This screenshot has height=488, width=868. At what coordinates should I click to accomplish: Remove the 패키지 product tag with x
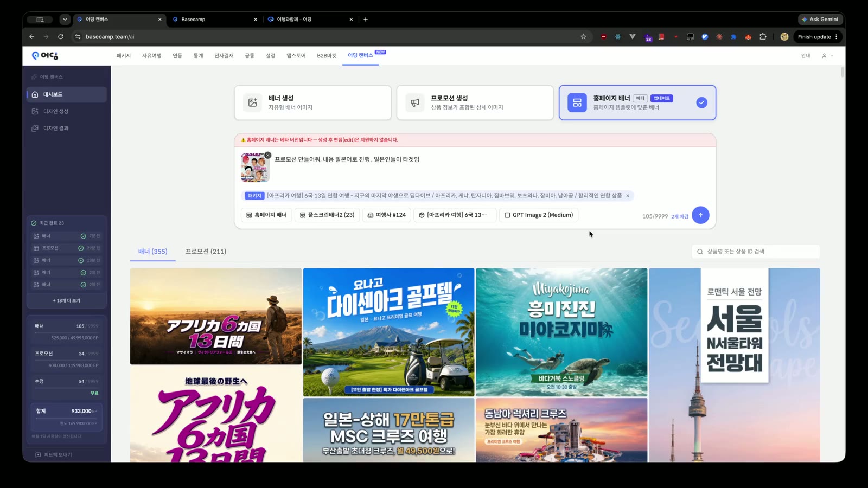click(628, 196)
